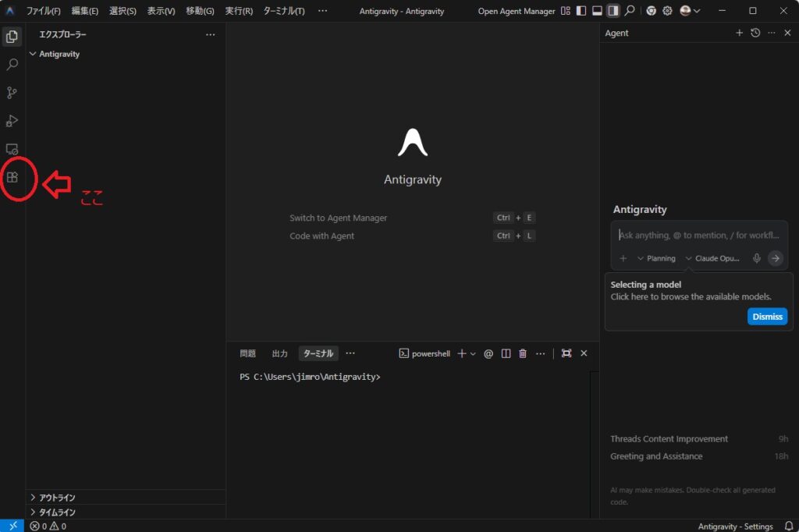This screenshot has width=799, height=532.
Task: Toggle the bottom panel visibility
Action: click(x=597, y=11)
